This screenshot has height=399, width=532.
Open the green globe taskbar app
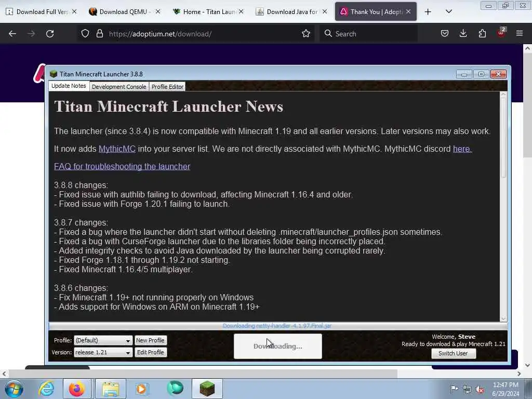175,389
